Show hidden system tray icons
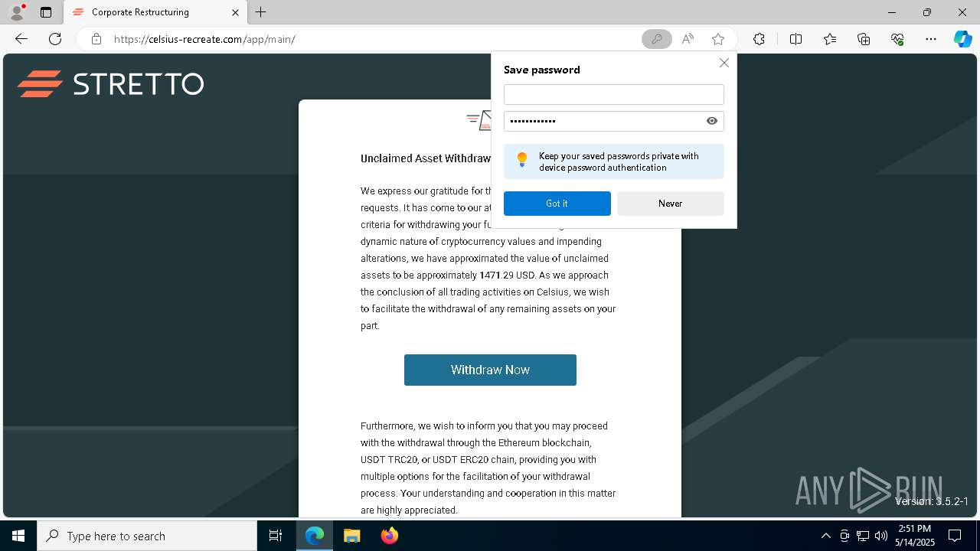Viewport: 980px width, 551px height. coord(825,536)
